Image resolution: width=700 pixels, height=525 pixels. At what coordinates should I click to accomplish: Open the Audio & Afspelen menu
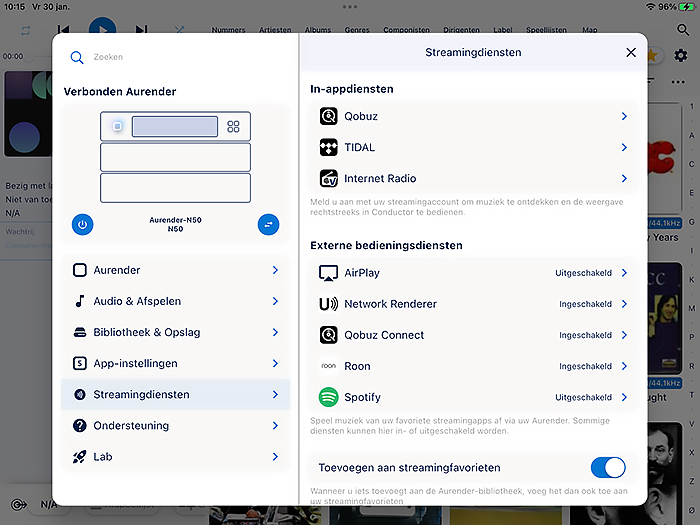(175, 301)
